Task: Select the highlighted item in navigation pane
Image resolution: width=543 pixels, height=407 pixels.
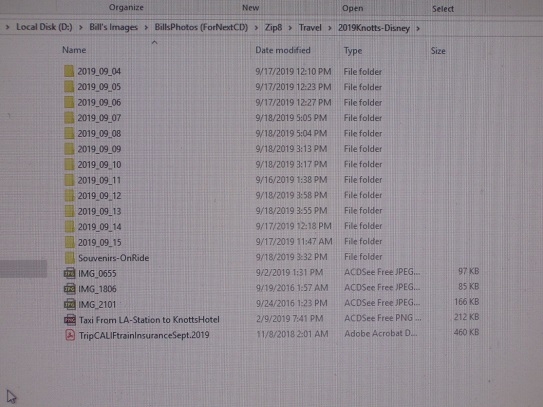Action: coord(23,269)
